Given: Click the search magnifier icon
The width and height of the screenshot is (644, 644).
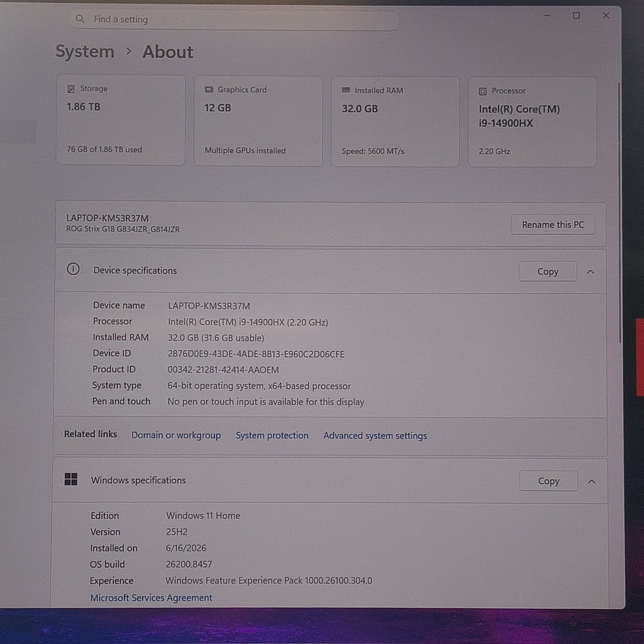Looking at the screenshot, I should tap(80, 19).
